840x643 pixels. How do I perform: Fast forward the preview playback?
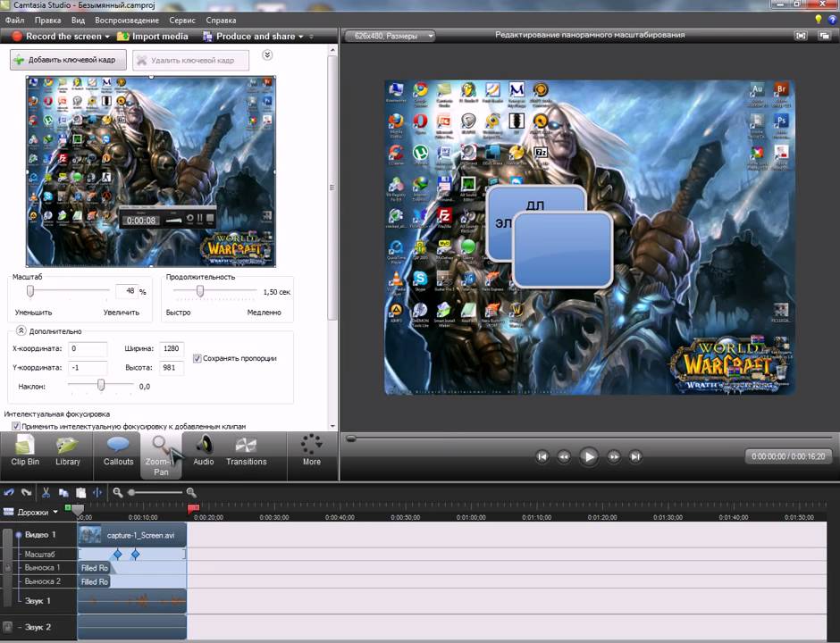(x=614, y=456)
